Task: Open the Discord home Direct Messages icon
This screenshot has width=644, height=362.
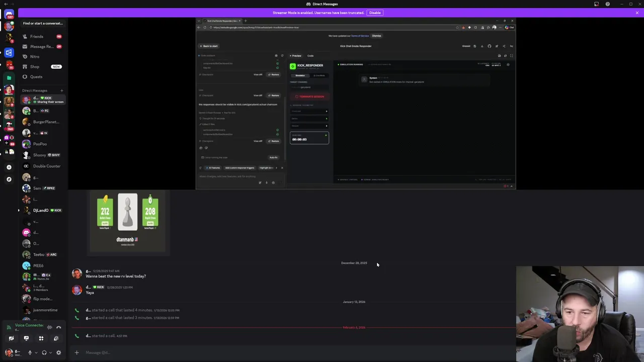Action: click(x=9, y=15)
